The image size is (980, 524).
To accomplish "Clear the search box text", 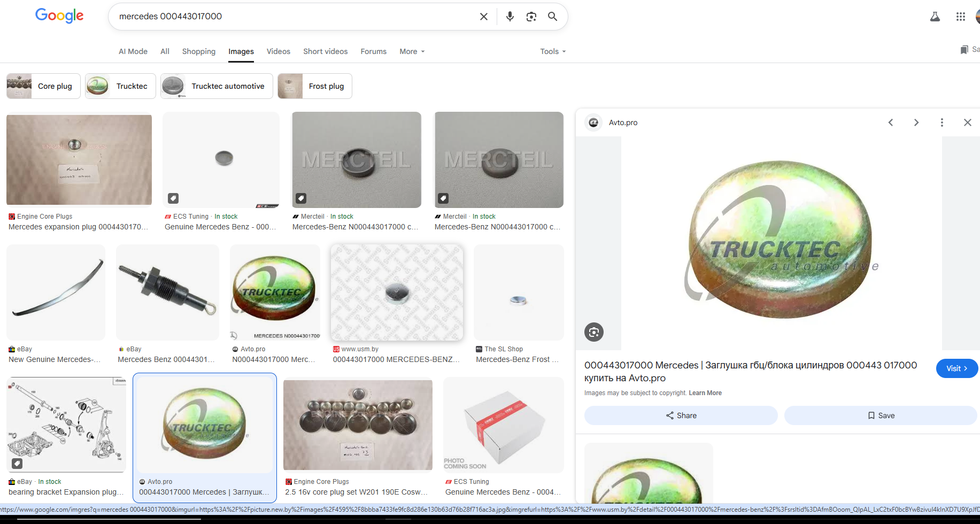I will pyautogui.click(x=483, y=17).
